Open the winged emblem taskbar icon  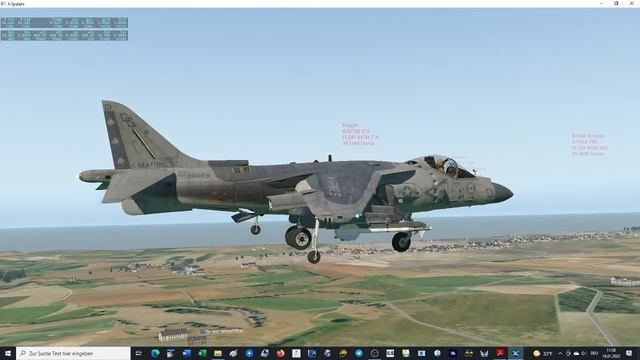coord(484,353)
